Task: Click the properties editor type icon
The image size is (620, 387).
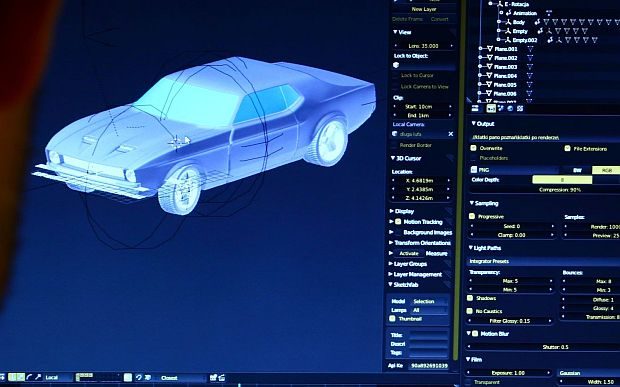Action: (x=475, y=108)
